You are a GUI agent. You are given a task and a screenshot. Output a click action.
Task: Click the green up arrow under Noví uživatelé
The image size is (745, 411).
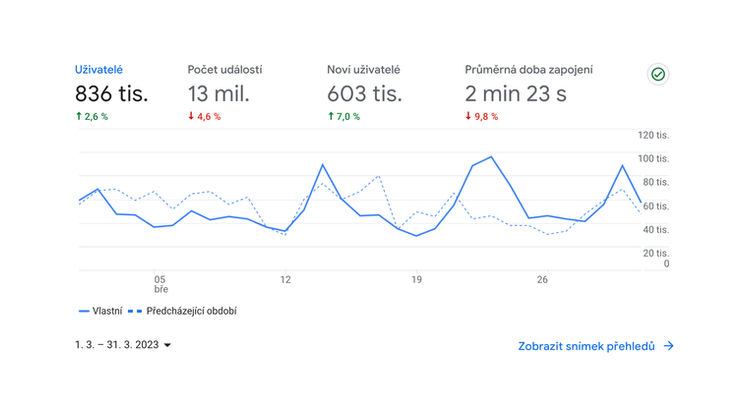331,117
